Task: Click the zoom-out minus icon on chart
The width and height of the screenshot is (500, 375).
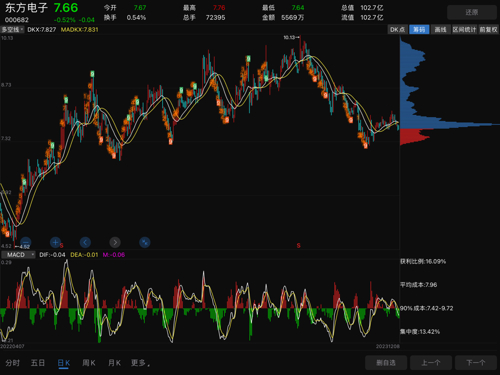Action: [x=26, y=242]
